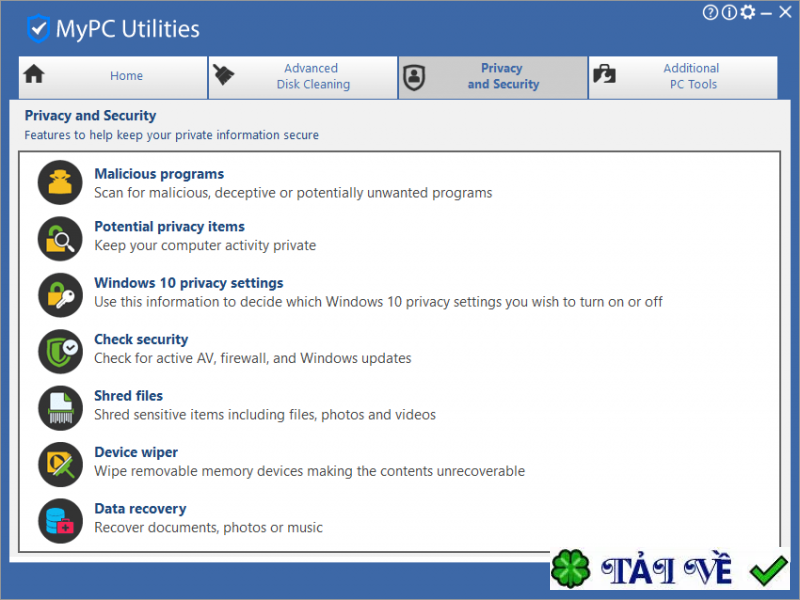The image size is (800, 600).
Task: Click the Privacy and Security page heading
Action: click(90, 116)
